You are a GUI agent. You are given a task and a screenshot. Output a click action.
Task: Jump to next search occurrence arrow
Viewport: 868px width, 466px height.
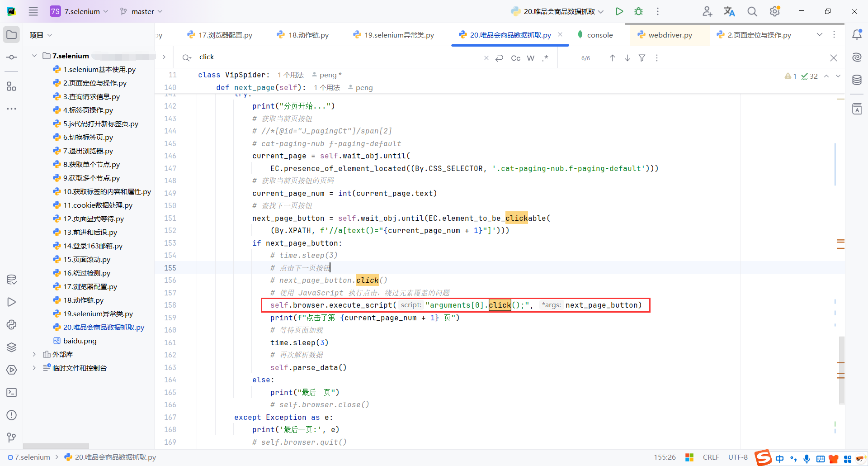click(x=627, y=58)
